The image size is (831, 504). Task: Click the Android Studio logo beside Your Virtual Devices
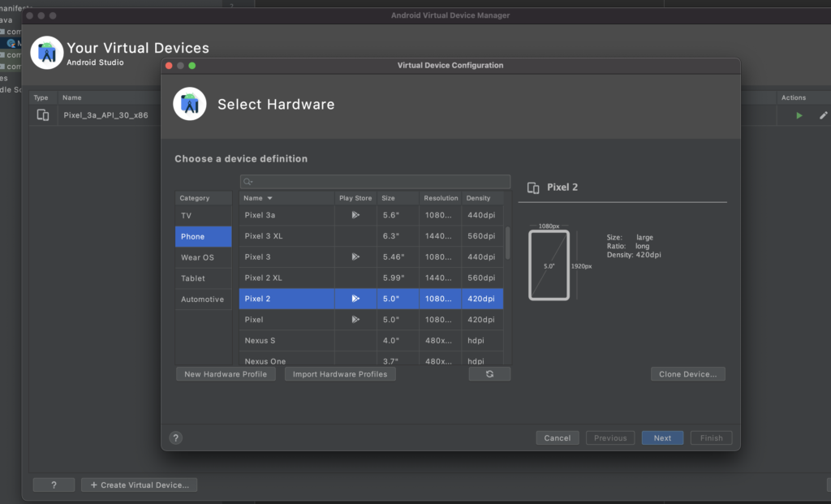(x=46, y=53)
